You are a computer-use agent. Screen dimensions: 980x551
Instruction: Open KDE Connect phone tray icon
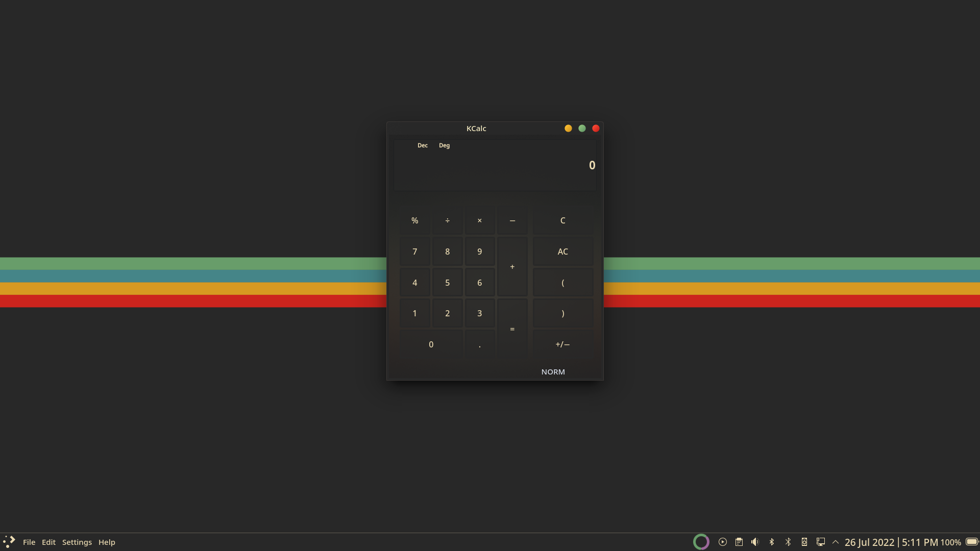804,542
